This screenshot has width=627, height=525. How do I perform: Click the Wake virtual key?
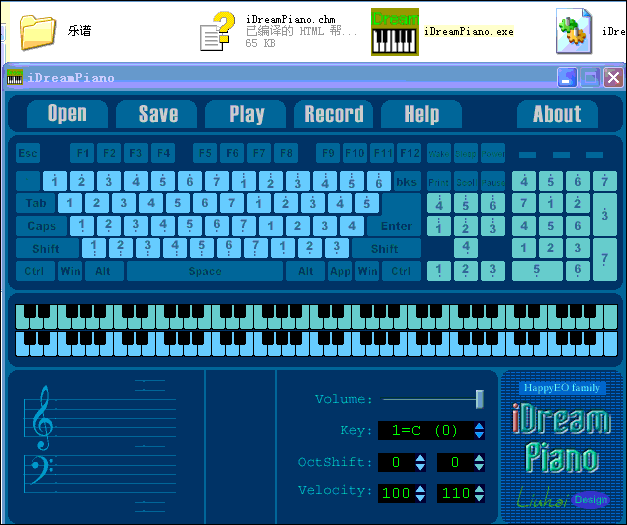pyautogui.click(x=439, y=153)
